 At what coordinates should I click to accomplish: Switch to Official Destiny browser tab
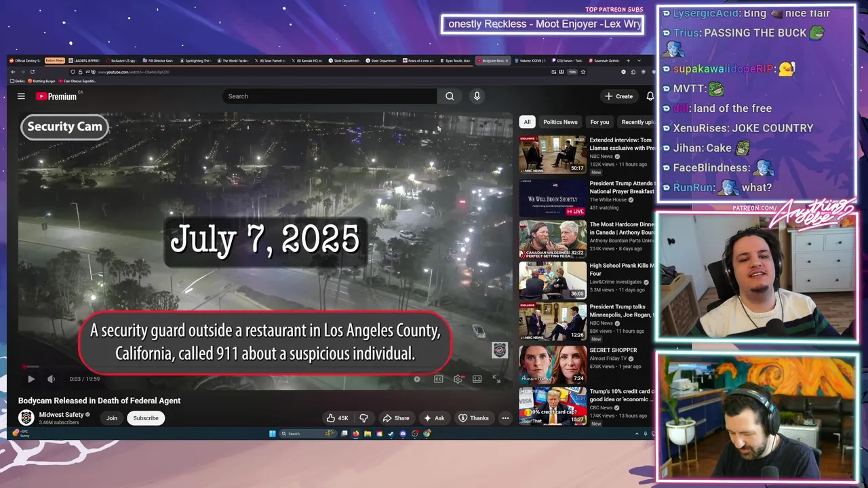click(26, 61)
